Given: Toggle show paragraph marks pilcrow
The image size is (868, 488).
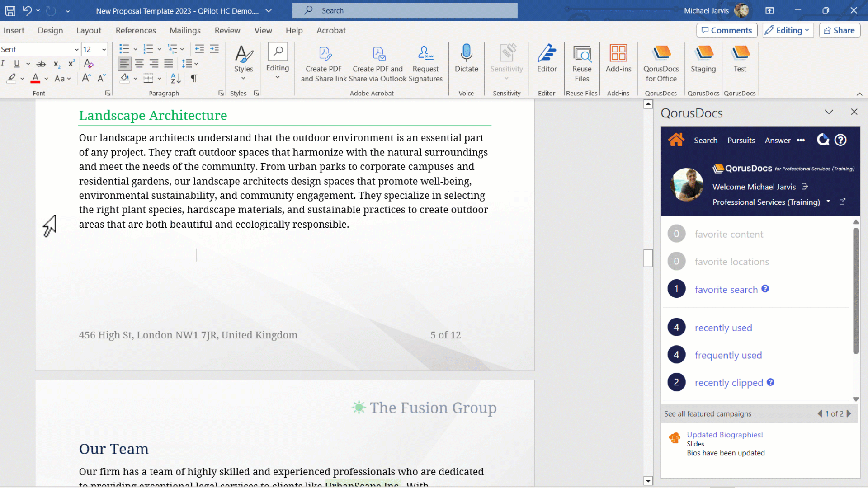Looking at the screenshot, I should (x=194, y=78).
